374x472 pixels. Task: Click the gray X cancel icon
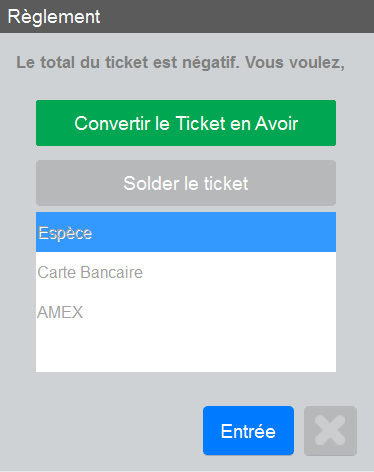click(330, 431)
